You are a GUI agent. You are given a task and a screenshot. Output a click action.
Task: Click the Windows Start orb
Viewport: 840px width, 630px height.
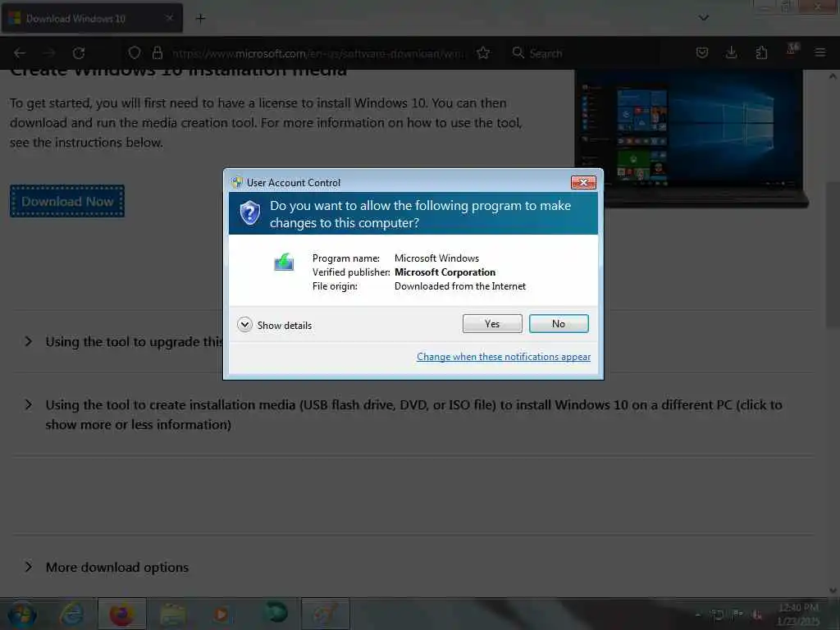click(x=22, y=614)
